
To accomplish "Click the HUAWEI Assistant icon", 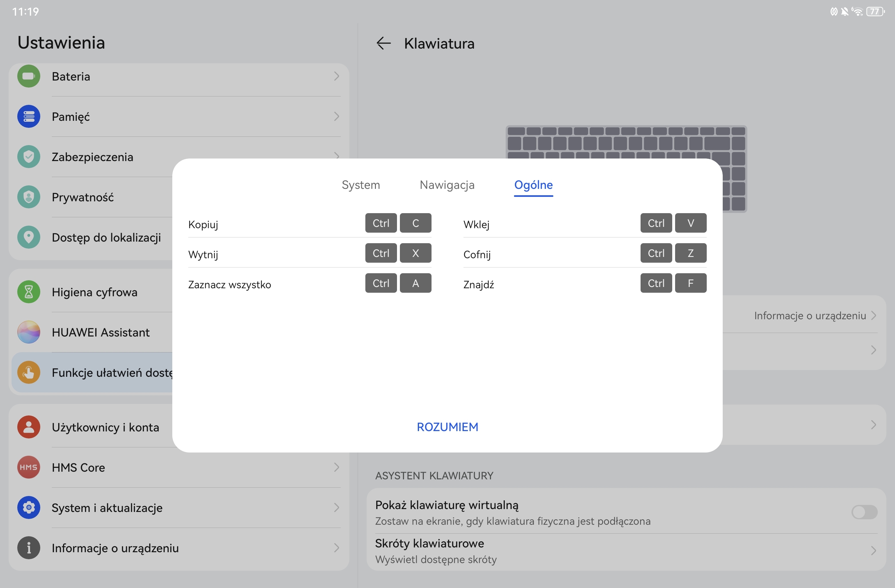I will click(28, 332).
